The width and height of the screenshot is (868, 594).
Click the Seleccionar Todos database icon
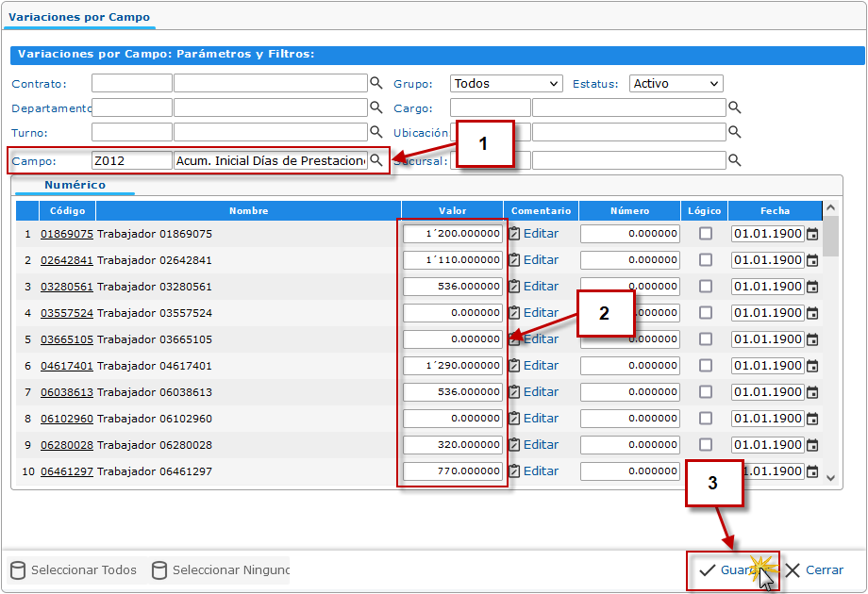coord(18,570)
